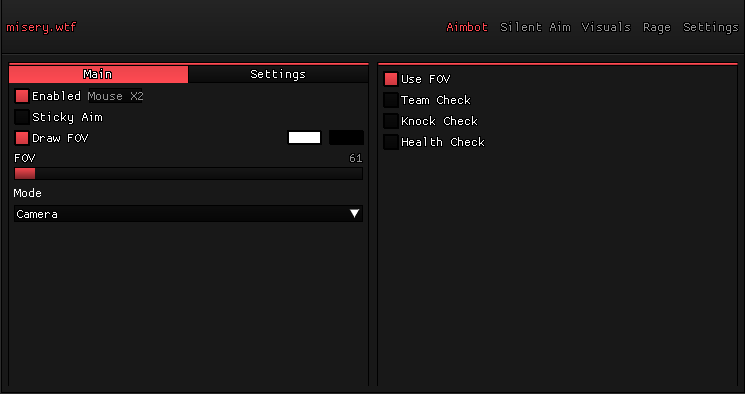Expand the Mode dropdown showing Camera

pos(188,214)
